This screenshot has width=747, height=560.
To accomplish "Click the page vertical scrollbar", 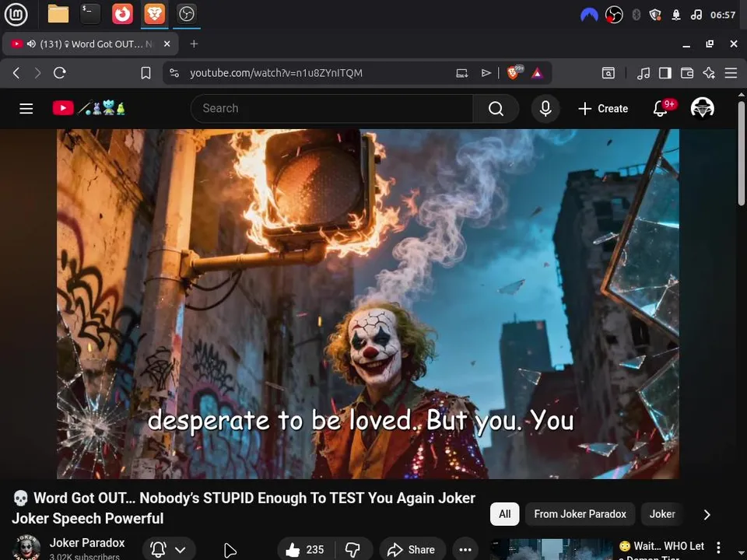I will 742,154.
